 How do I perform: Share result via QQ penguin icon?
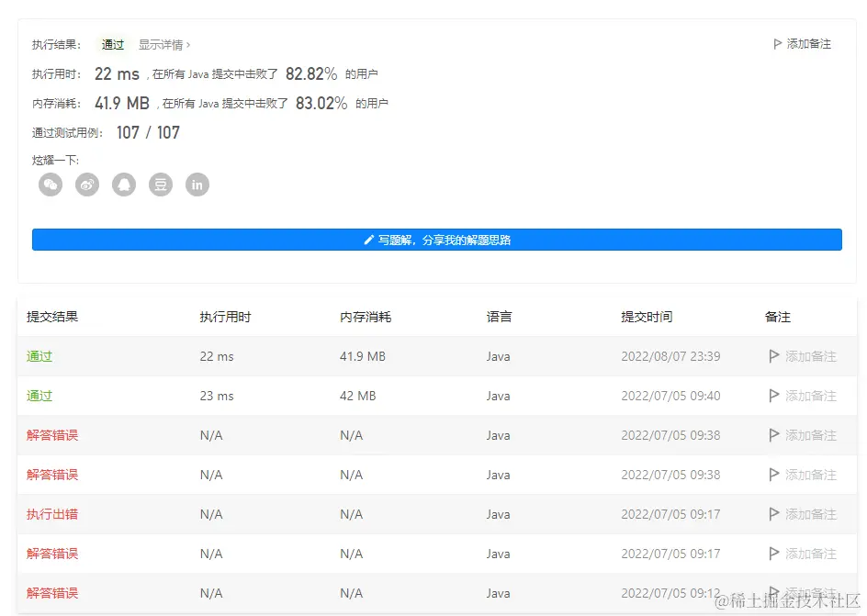pos(124,185)
